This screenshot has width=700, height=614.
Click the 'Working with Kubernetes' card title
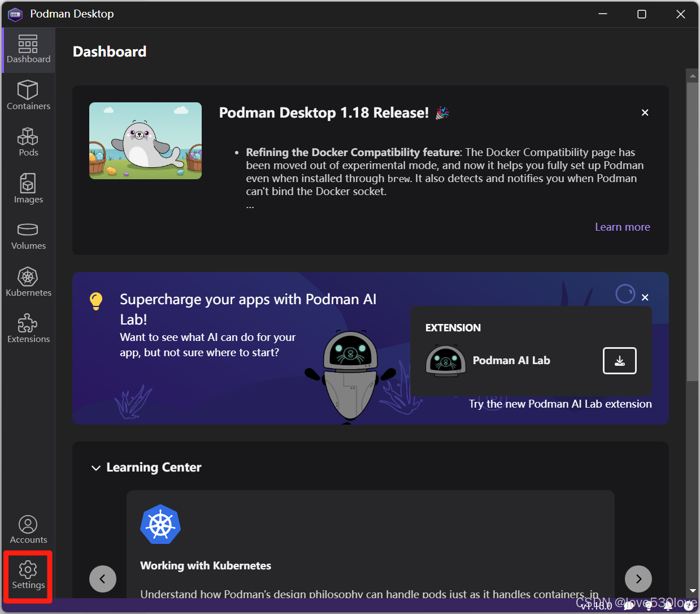pos(206,565)
